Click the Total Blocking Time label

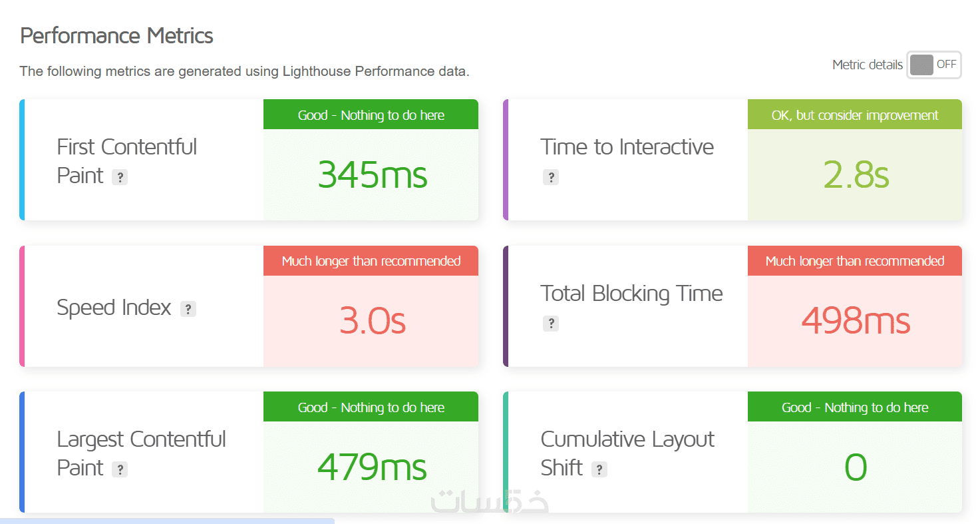coord(631,293)
